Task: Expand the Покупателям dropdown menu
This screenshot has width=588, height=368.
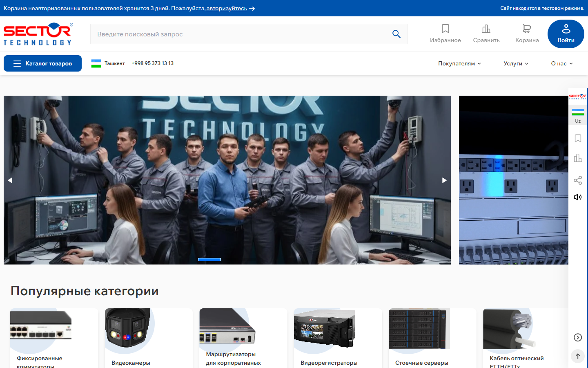Action: (x=459, y=63)
